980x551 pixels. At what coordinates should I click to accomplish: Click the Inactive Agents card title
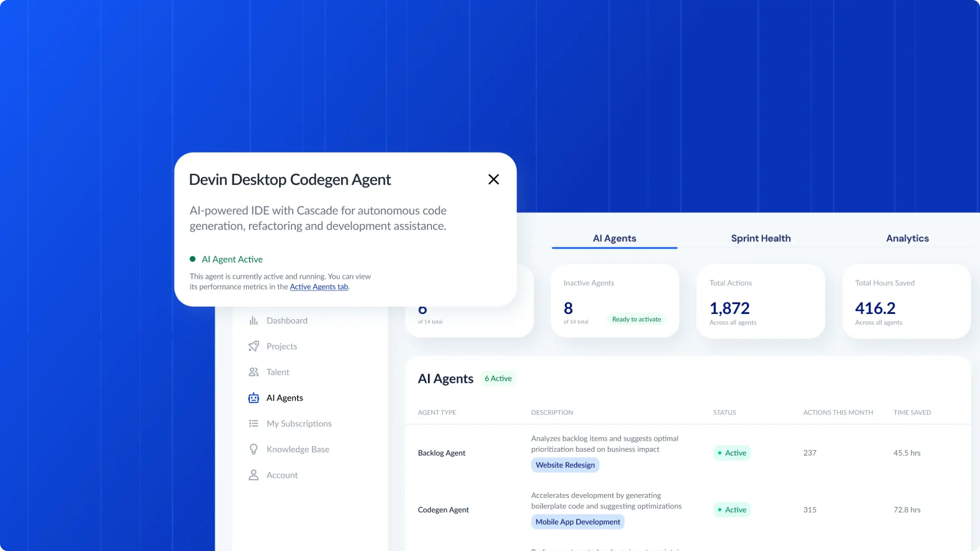[589, 283]
